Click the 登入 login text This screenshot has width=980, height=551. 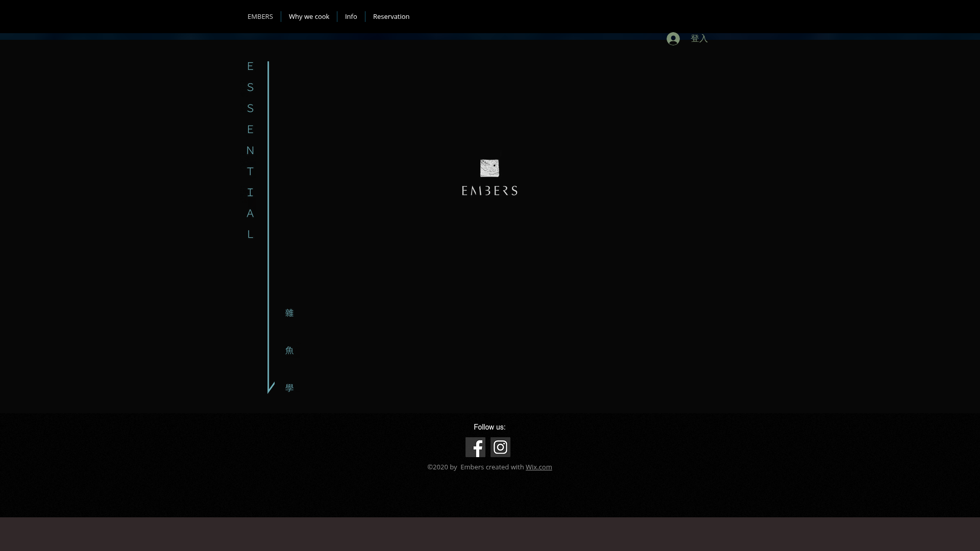point(699,39)
